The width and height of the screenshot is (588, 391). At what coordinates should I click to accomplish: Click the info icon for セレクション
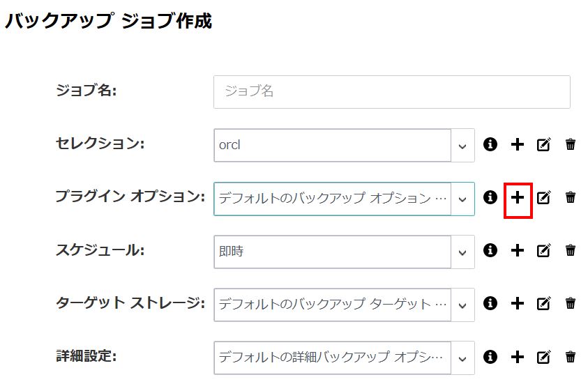[490, 144]
